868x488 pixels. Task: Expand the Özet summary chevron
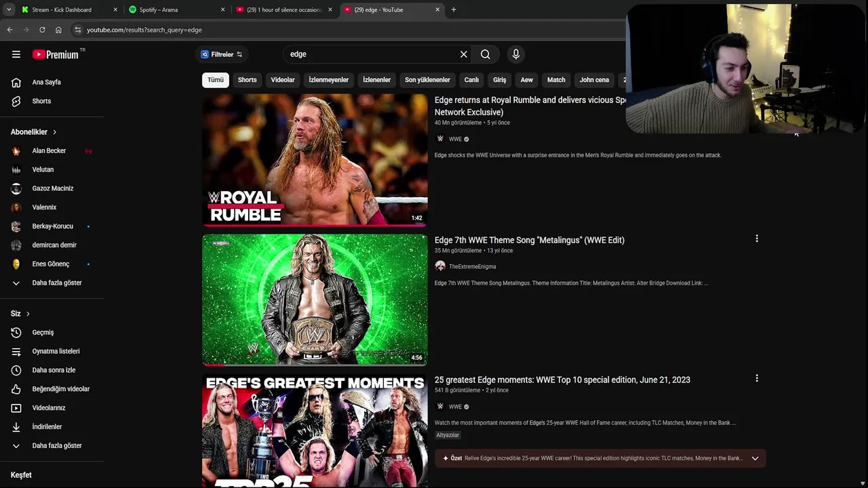coord(755,458)
